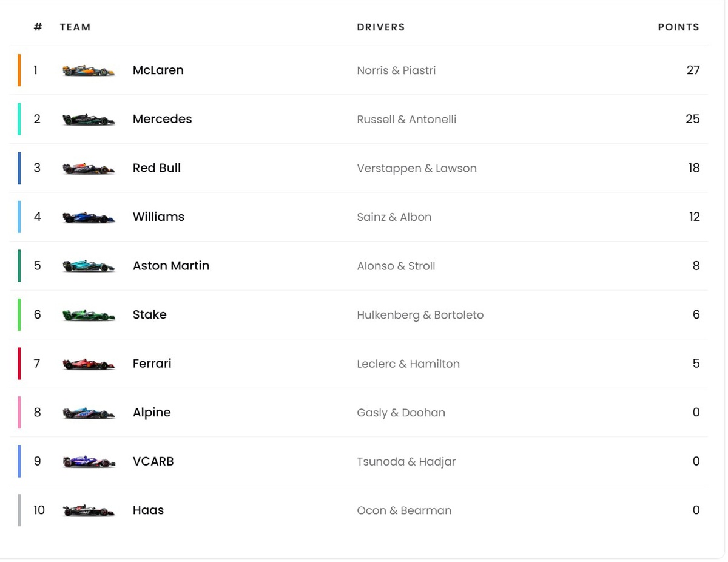
Task: Click the POINTS column header
Action: tap(679, 27)
